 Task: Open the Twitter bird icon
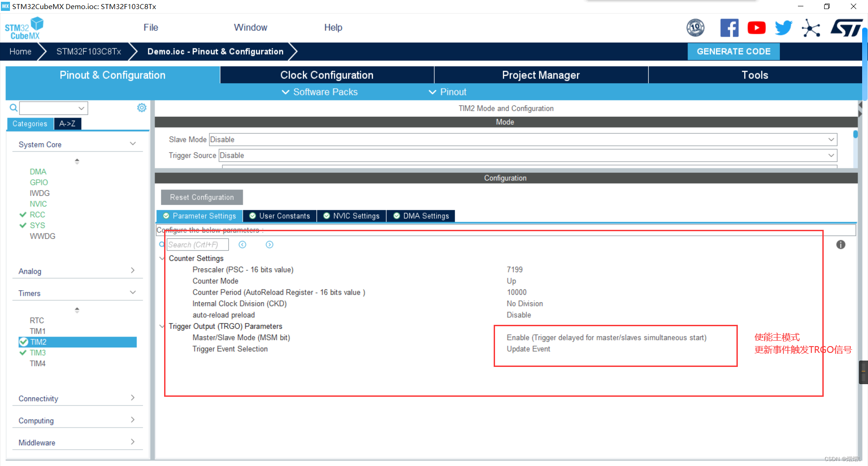[x=783, y=28]
